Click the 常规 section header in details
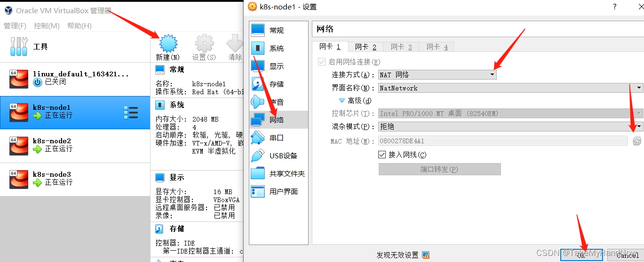 pos(177,69)
